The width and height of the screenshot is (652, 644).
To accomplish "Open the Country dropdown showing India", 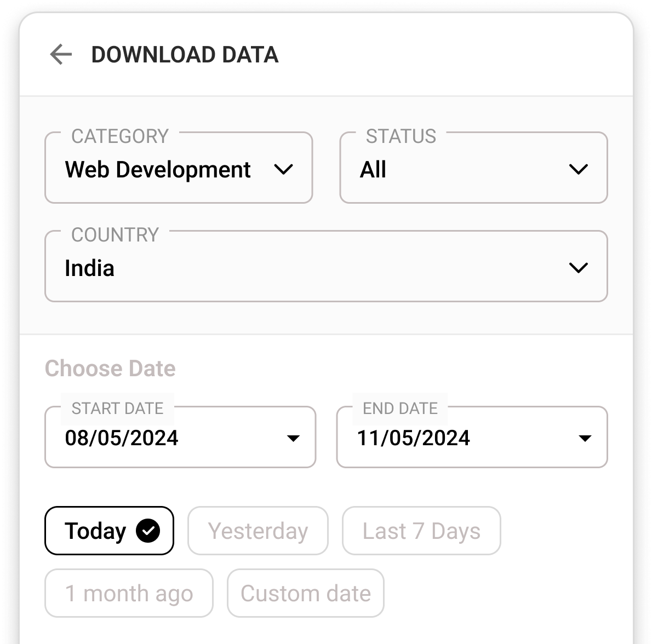I will coord(326,266).
